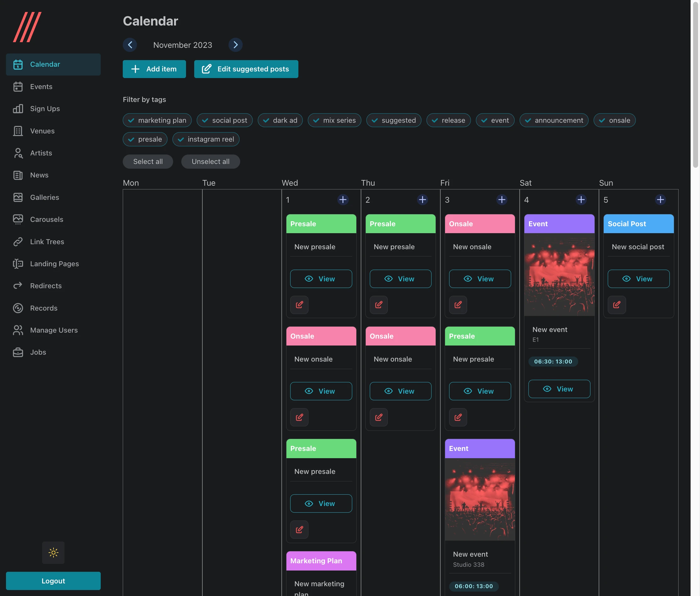Edit the day 1 second Presale card
The height and width of the screenshot is (596, 700).
[299, 530]
